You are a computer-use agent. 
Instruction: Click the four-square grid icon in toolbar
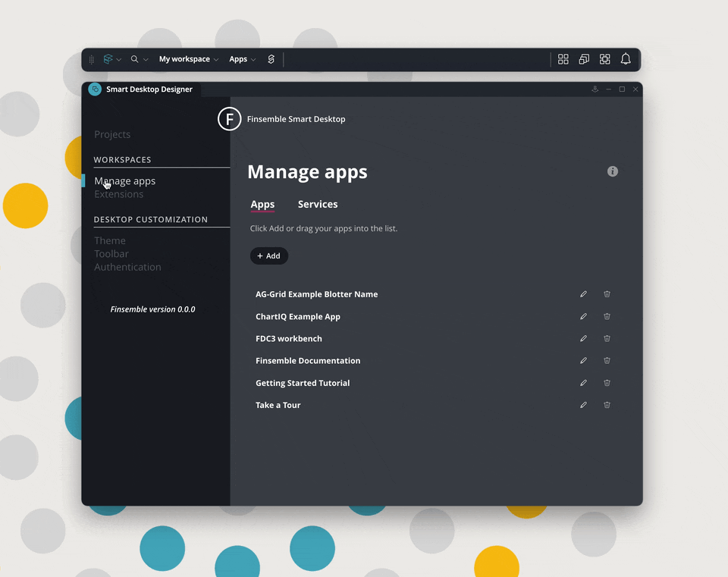(563, 59)
